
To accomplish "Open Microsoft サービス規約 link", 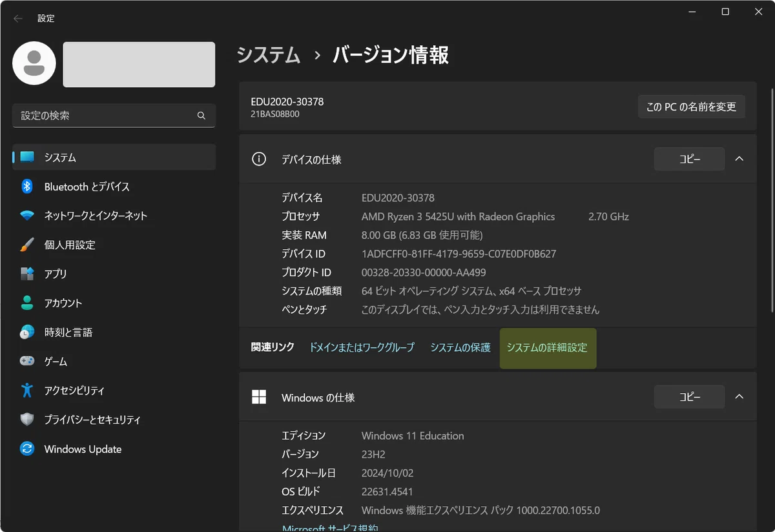I will click(x=330, y=527).
